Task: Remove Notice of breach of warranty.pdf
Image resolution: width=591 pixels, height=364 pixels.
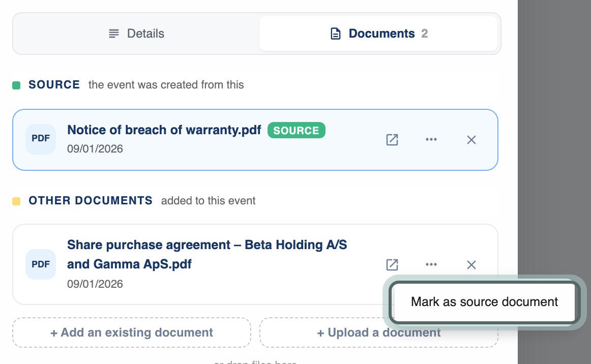Action: point(471,140)
